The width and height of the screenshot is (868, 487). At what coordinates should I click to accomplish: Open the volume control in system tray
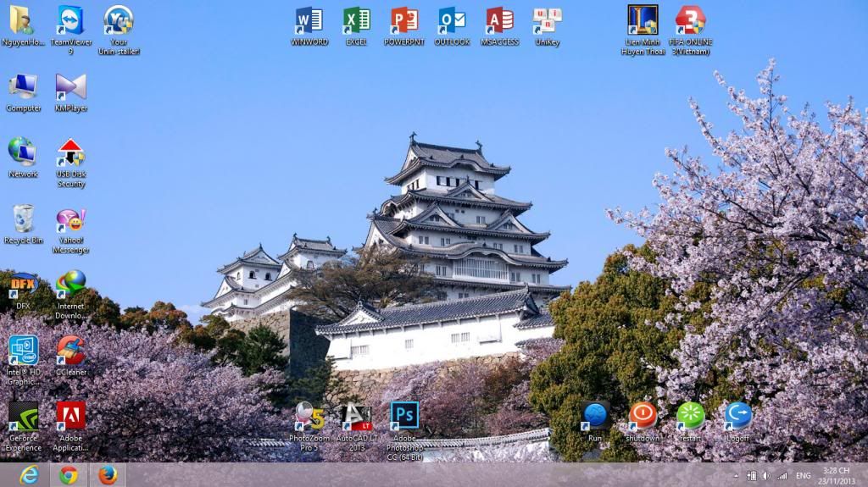766,476
